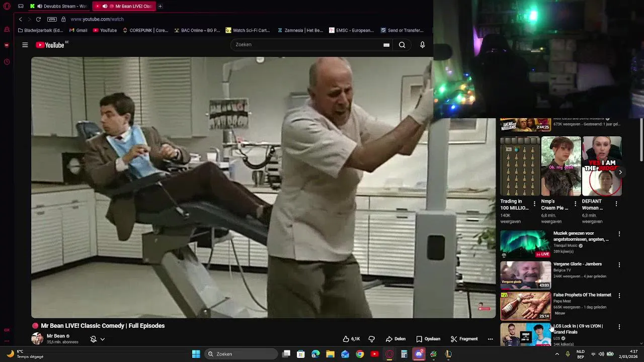Open File Explorer from the taskbar

pos(330,354)
